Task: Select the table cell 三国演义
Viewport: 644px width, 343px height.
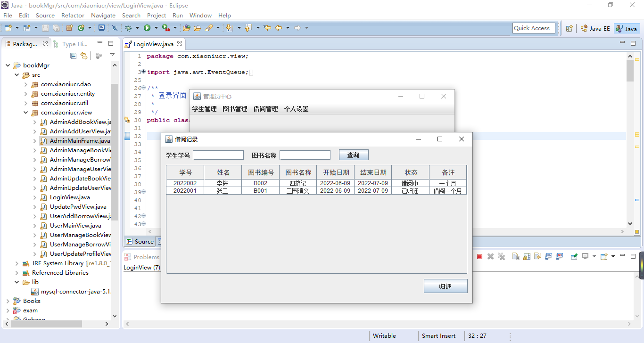Action: coord(297,191)
